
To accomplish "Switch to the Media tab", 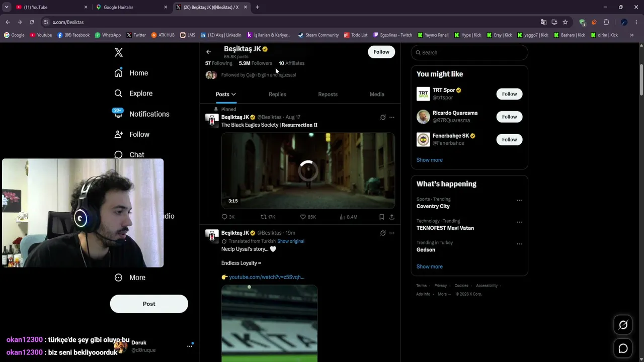I will click(x=377, y=95).
